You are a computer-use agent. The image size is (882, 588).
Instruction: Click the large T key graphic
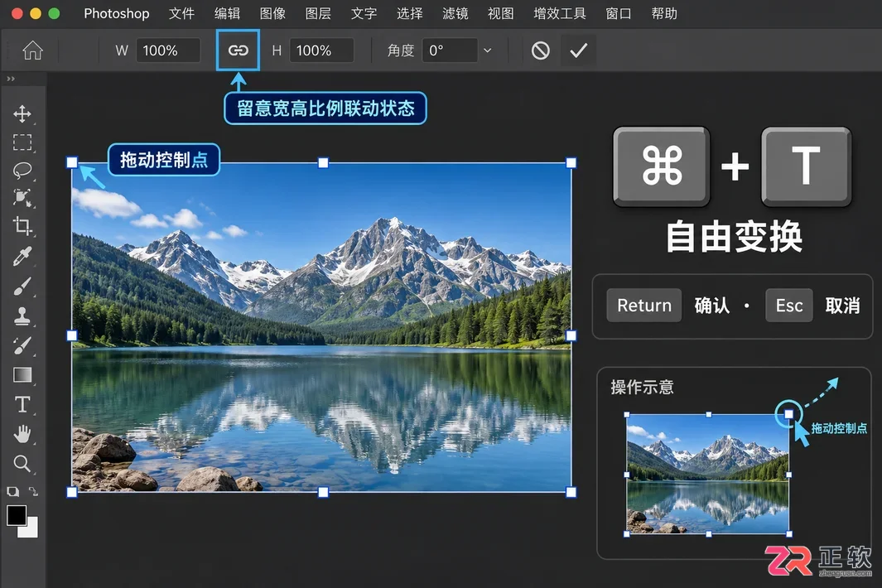806,166
